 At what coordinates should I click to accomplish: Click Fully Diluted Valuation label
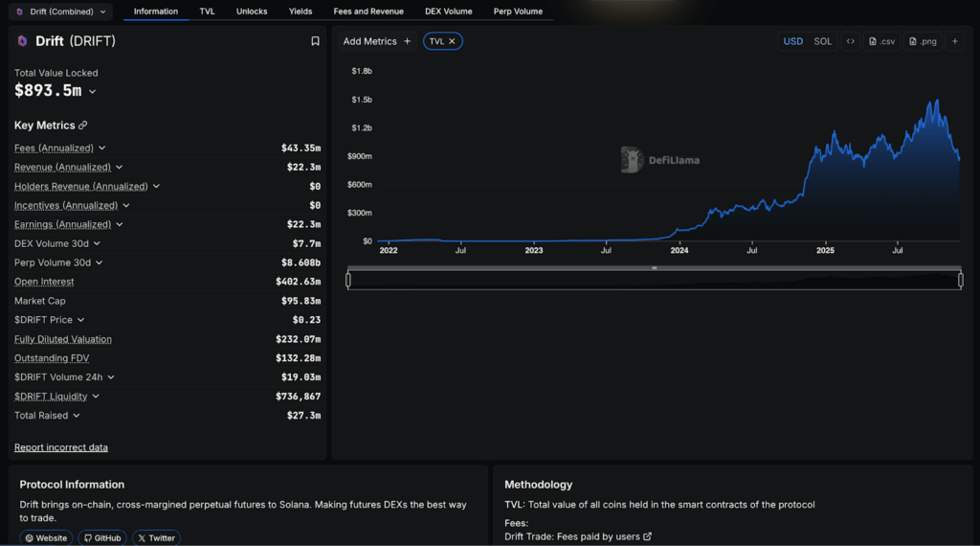point(62,339)
